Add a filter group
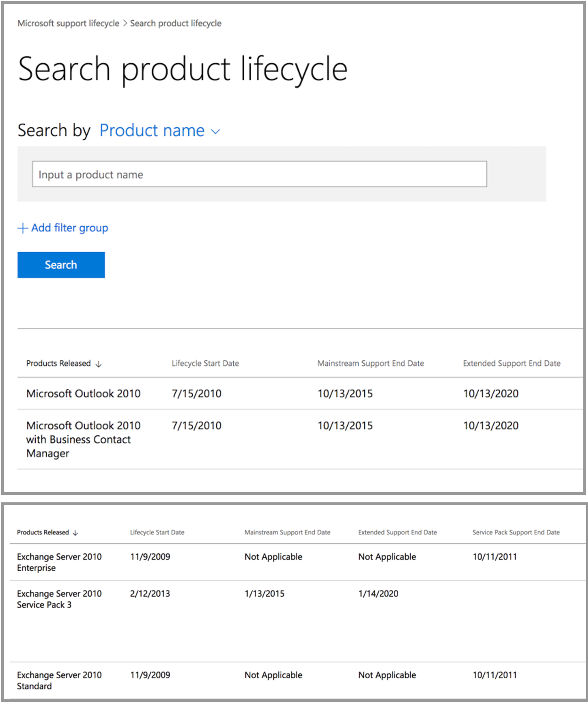This screenshot has height=704, width=588. coord(63,228)
